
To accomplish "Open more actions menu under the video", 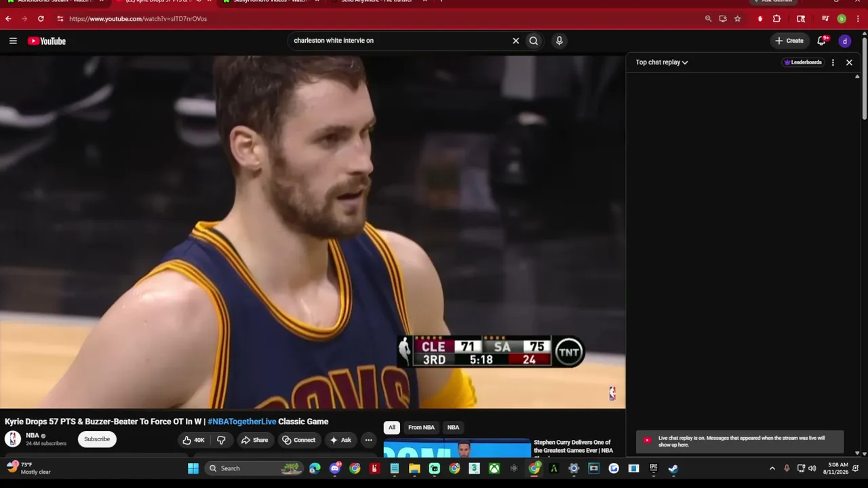I will click(368, 440).
